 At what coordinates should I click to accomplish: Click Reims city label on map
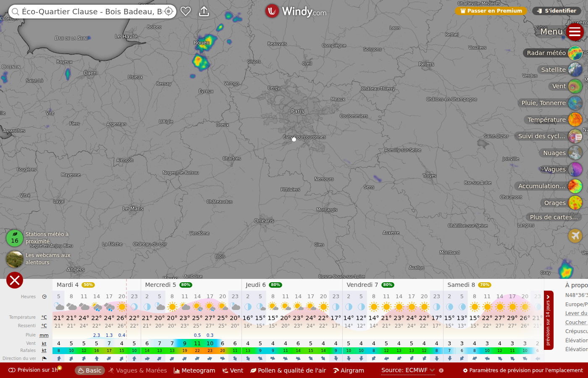(x=426, y=64)
